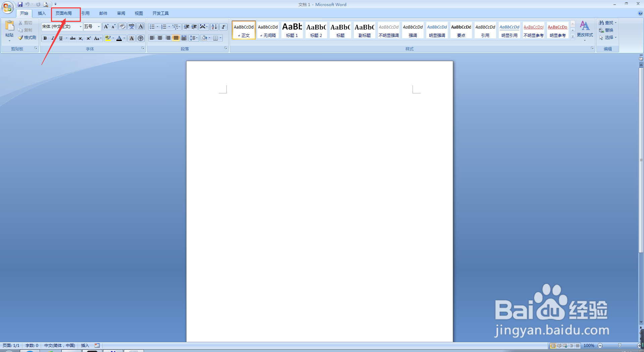Image resolution: width=644 pixels, height=352 pixels.
Task: Switch to the Insert (插入) tab
Action: pyautogui.click(x=42, y=13)
